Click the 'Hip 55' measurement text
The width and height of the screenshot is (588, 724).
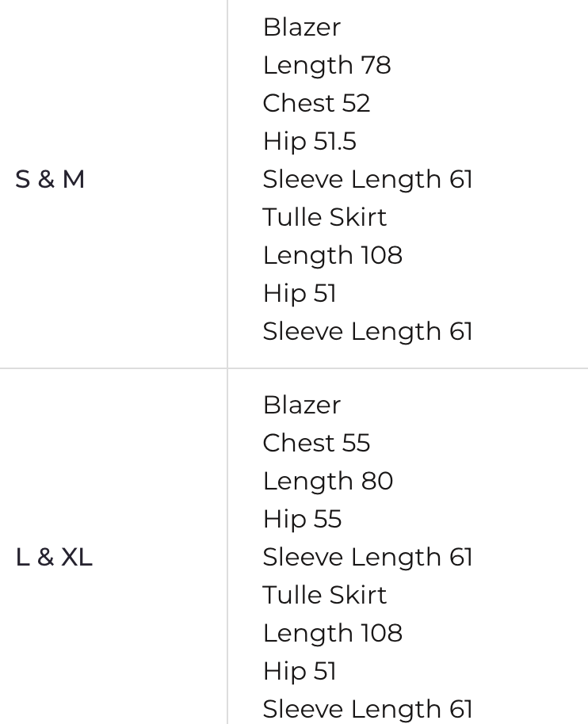click(302, 519)
